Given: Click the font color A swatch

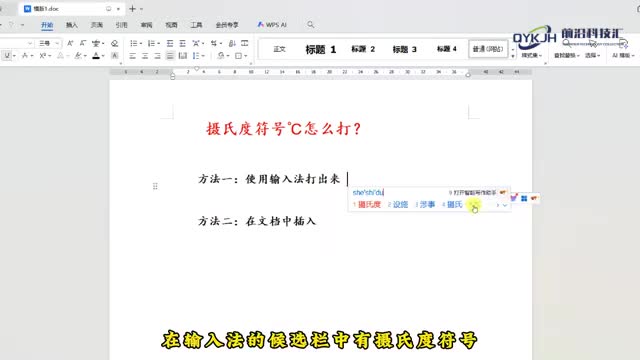Looking at the screenshot, I should point(96,56).
